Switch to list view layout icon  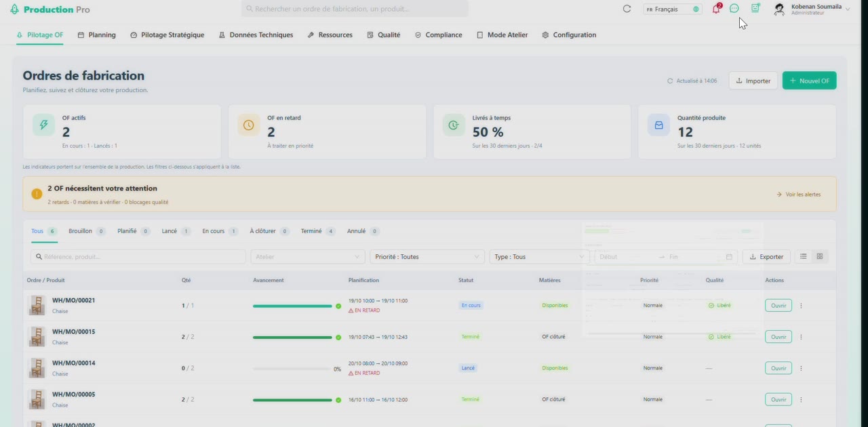click(804, 257)
